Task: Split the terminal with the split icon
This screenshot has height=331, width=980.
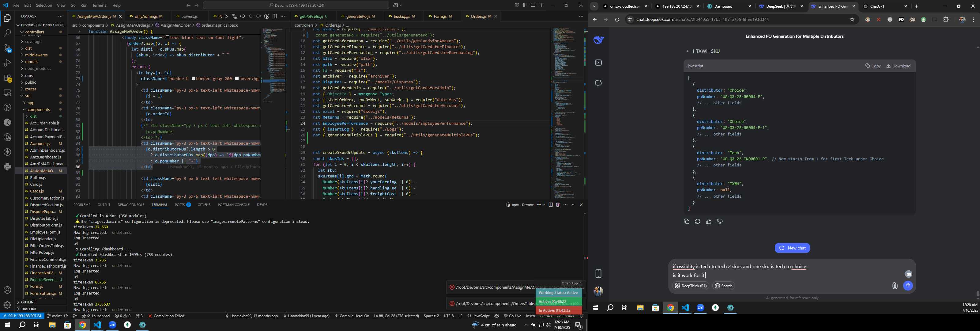Action: coord(551,205)
